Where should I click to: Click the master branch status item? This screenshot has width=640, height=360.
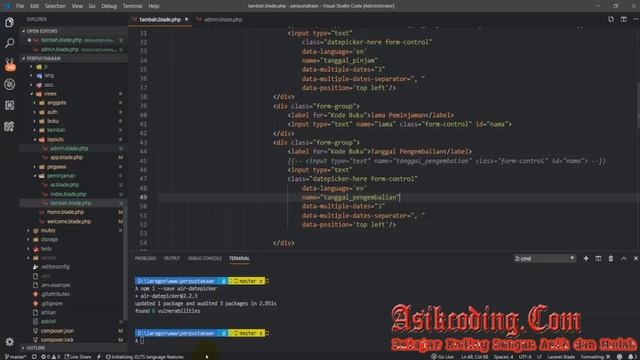[x=16, y=357]
